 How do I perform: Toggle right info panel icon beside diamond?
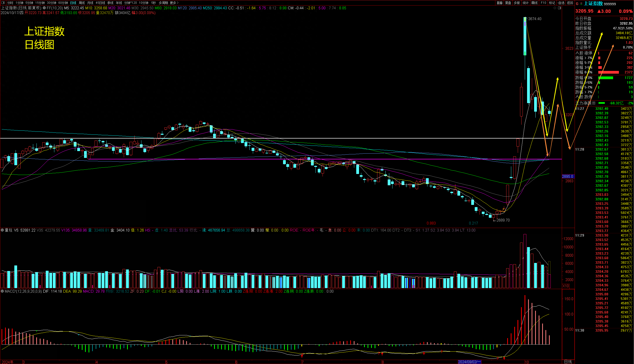[x=560, y=8]
